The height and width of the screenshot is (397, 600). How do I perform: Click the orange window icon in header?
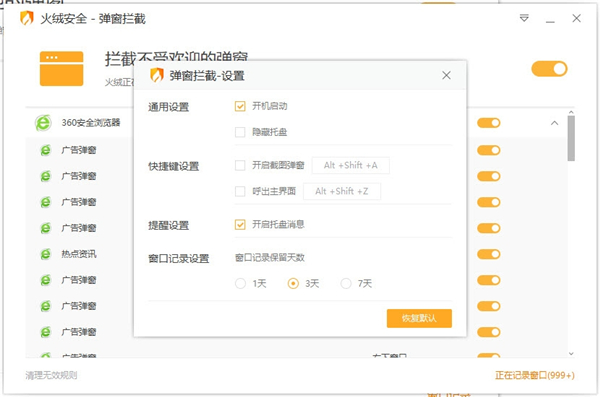coord(61,69)
